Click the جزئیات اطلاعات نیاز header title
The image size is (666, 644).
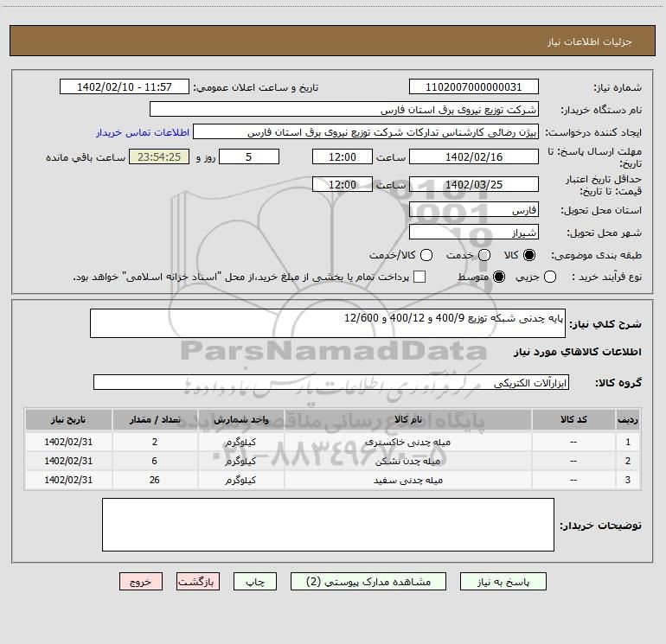(590, 41)
